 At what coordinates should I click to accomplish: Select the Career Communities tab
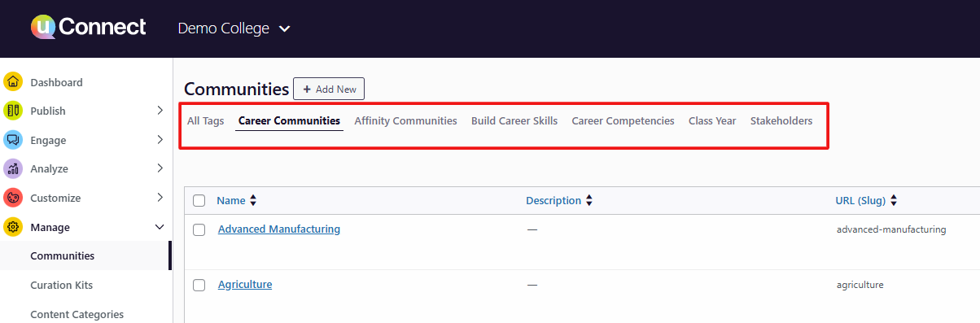tap(289, 120)
